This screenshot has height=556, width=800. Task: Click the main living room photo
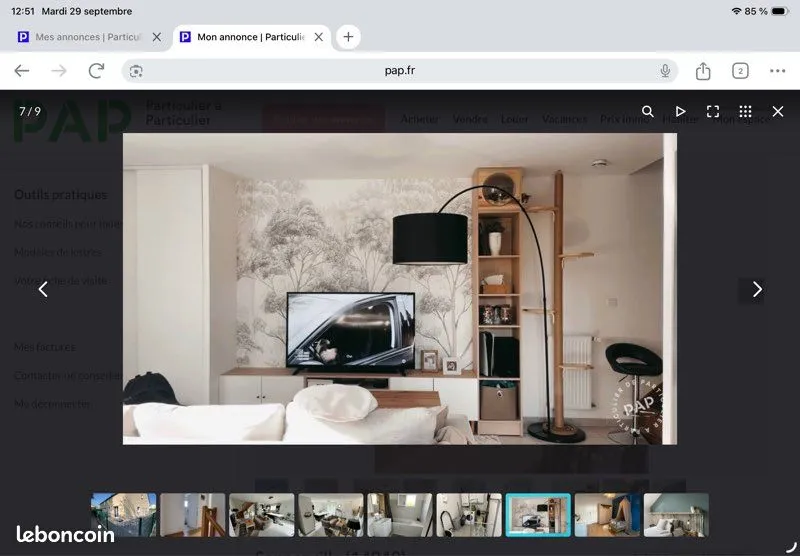click(x=400, y=289)
